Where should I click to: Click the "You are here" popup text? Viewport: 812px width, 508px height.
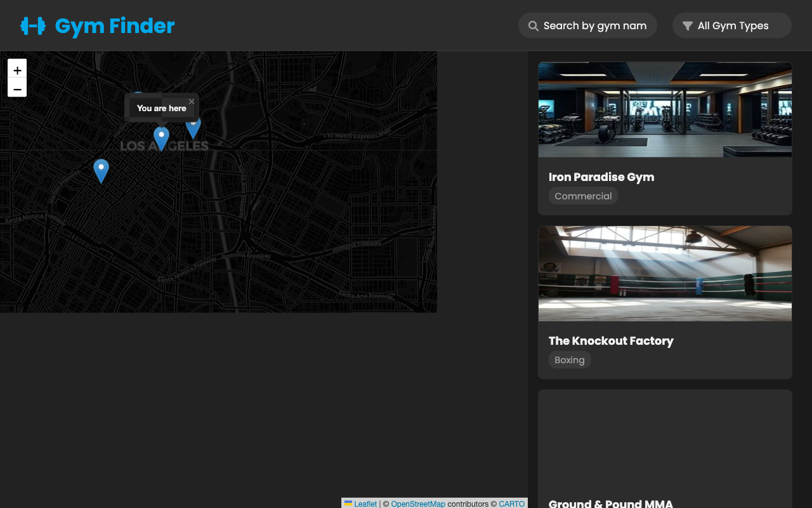click(x=162, y=108)
